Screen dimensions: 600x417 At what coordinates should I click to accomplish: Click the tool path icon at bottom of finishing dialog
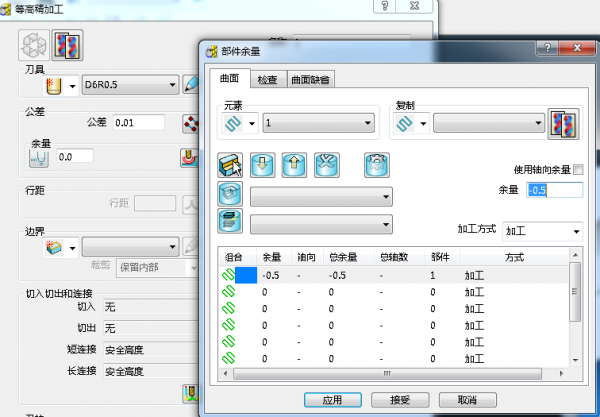[x=190, y=394]
